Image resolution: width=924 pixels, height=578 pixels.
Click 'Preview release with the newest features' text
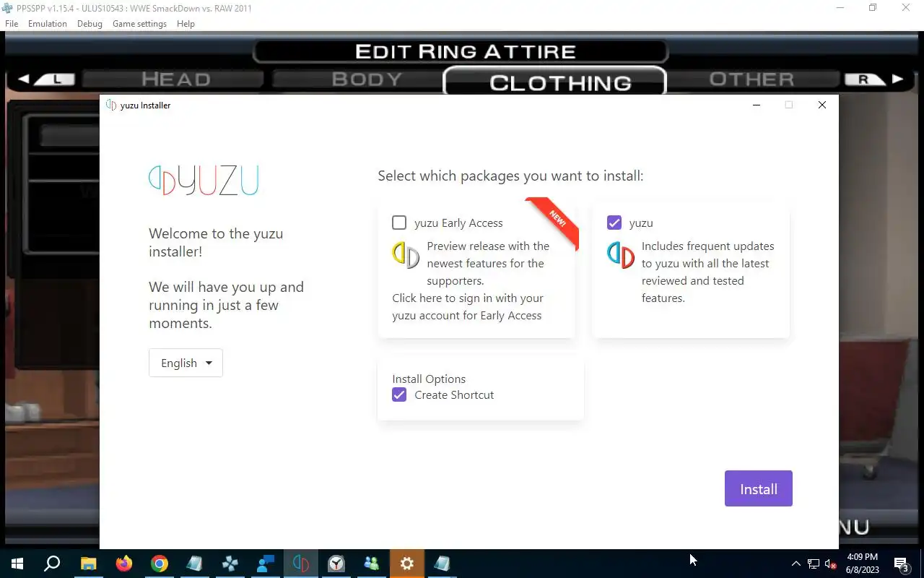(x=488, y=263)
